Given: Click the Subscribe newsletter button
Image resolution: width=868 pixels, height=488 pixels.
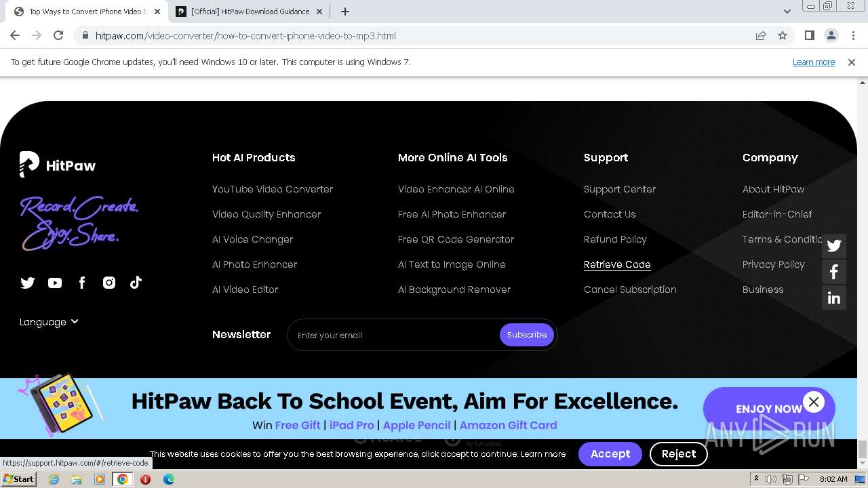Looking at the screenshot, I should [x=527, y=335].
